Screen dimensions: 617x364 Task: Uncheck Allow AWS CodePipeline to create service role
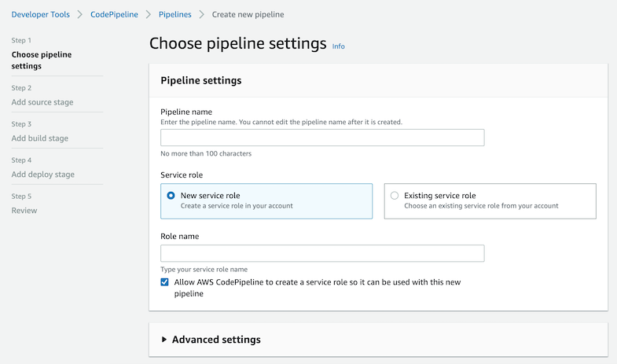(164, 282)
